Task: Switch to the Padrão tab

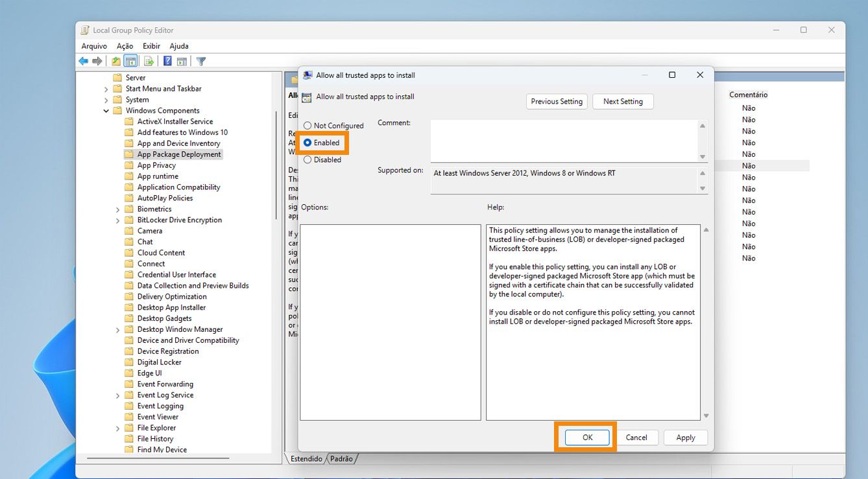Action: (x=342, y=459)
